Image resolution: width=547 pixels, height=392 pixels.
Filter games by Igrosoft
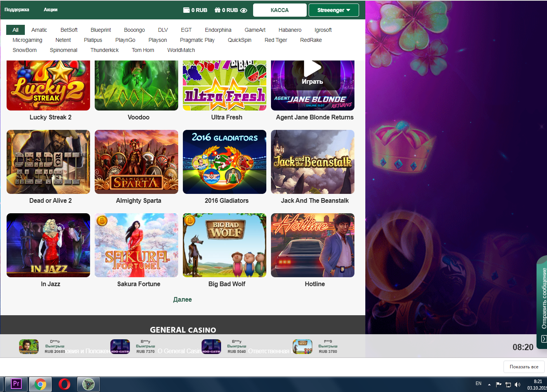click(x=323, y=30)
